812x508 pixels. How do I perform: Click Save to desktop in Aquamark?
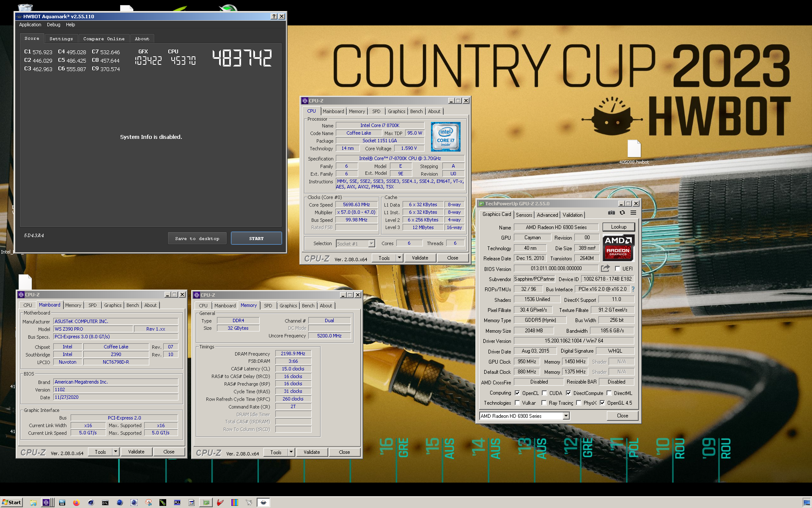pos(197,238)
